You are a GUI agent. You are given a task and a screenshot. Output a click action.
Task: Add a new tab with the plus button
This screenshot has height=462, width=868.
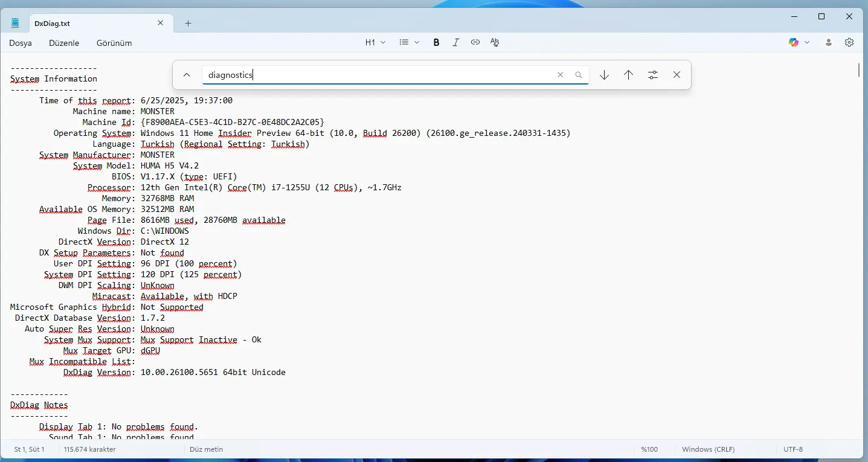(x=188, y=24)
